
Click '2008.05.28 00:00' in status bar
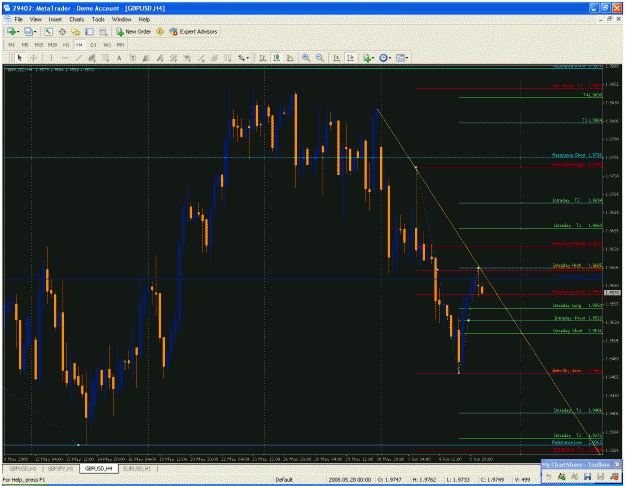coord(350,480)
